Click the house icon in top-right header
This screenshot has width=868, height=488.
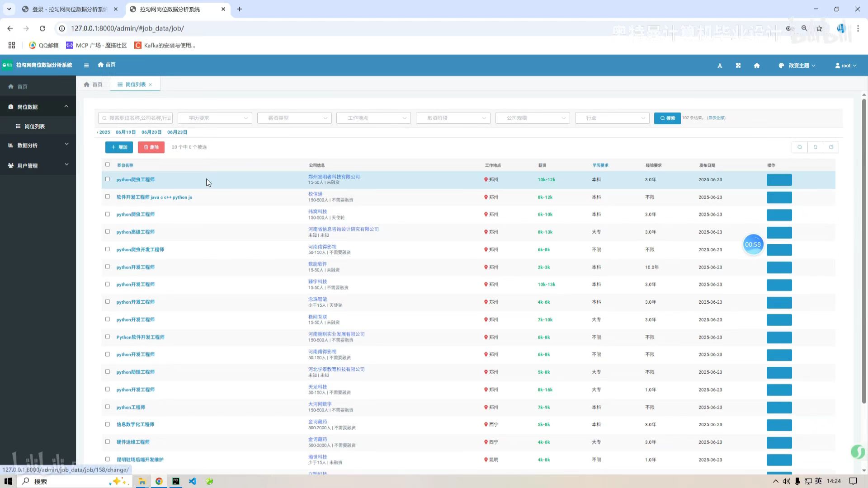tap(757, 66)
